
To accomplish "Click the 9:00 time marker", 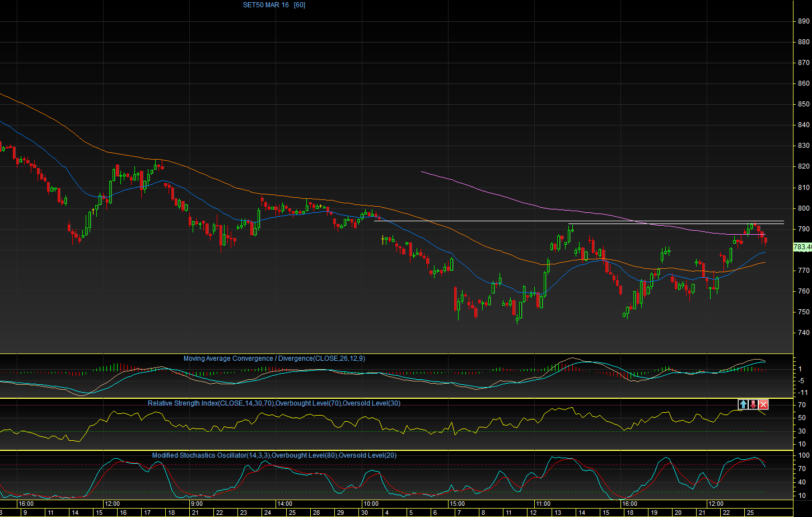I will 197,504.
